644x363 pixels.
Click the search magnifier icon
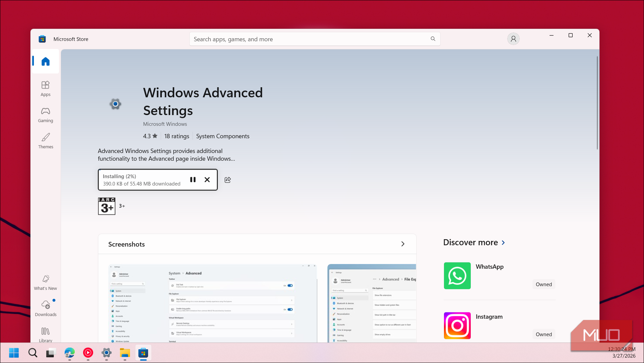[x=433, y=39]
